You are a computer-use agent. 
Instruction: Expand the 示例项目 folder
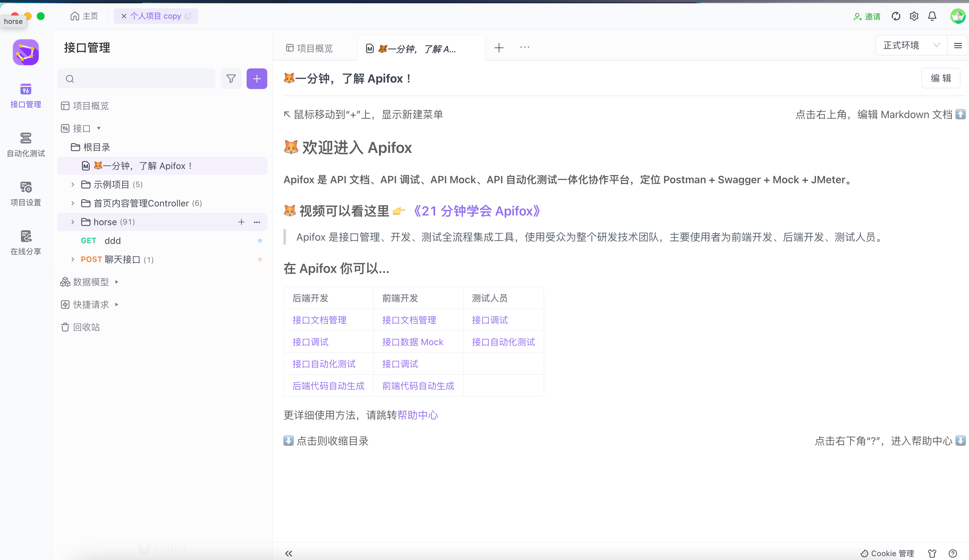click(73, 185)
